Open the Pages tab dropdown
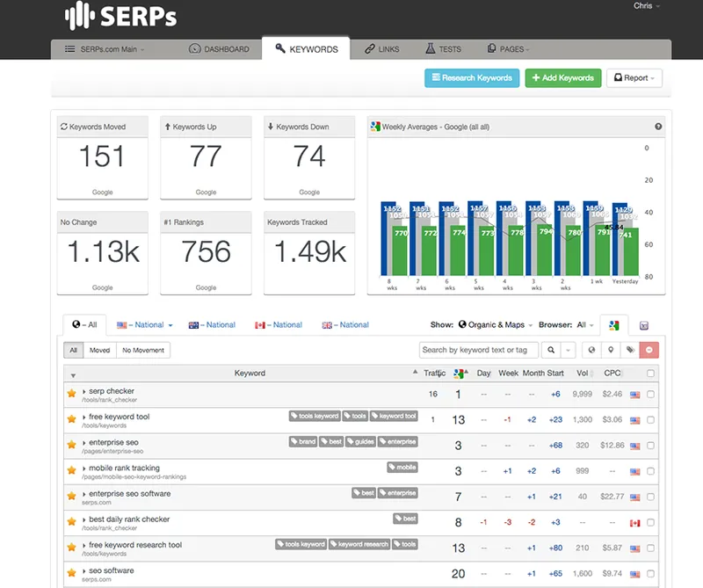This screenshot has width=703, height=588. [508, 49]
